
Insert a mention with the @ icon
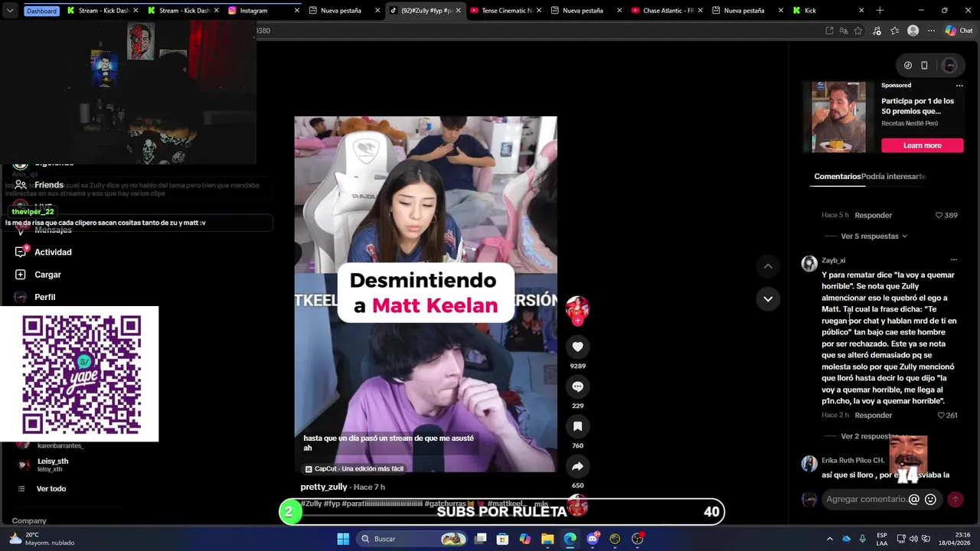pyautogui.click(x=913, y=499)
